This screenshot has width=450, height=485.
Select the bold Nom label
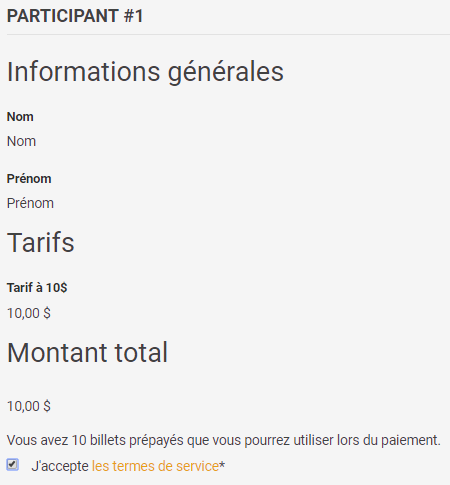pyautogui.click(x=20, y=117)
